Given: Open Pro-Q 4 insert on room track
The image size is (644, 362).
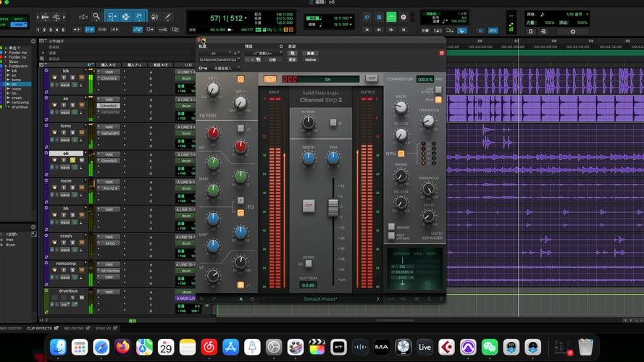Looking at the screenshot, I should (x=109, y=188).
